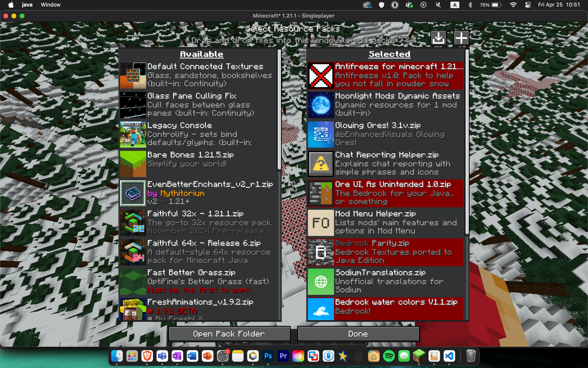Open the Apple menu
Viewport: 588px width, 368px height.
[x=11, y=5]
